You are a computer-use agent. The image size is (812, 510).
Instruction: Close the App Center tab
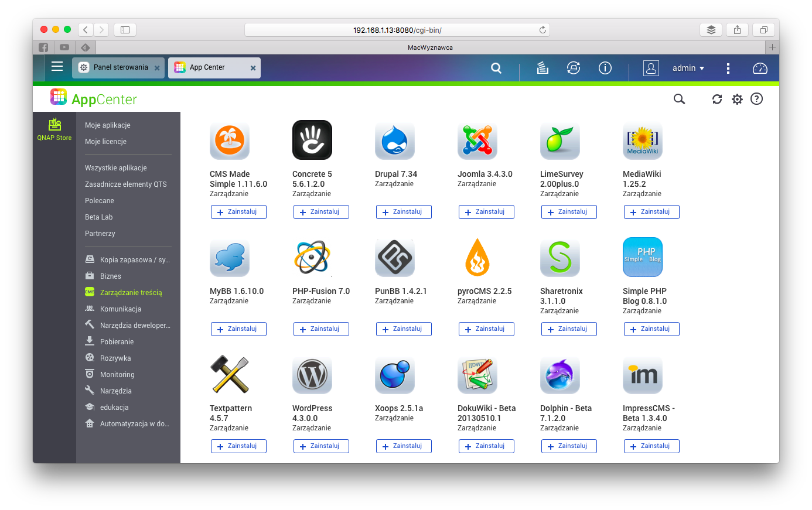tap(253, 68)
